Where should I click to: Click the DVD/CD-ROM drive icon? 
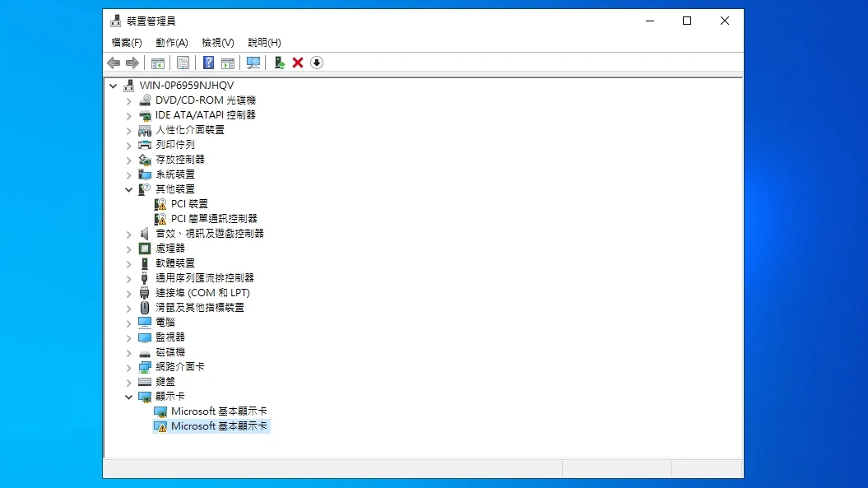click(x=145, y=100)
